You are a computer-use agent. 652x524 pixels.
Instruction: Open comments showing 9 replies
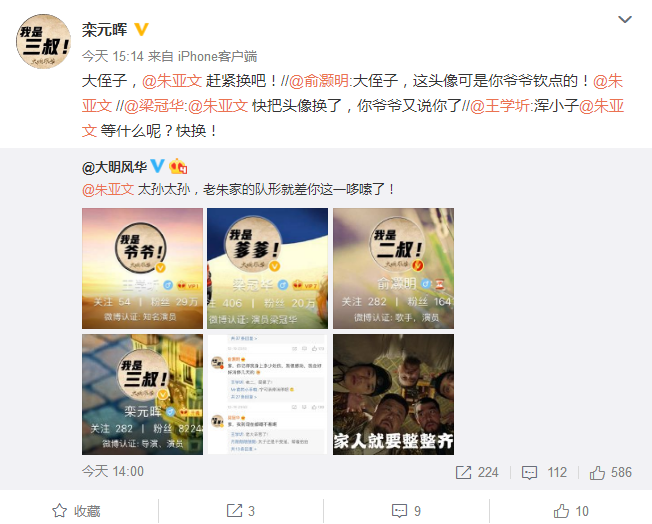click(x=406, y=511)
